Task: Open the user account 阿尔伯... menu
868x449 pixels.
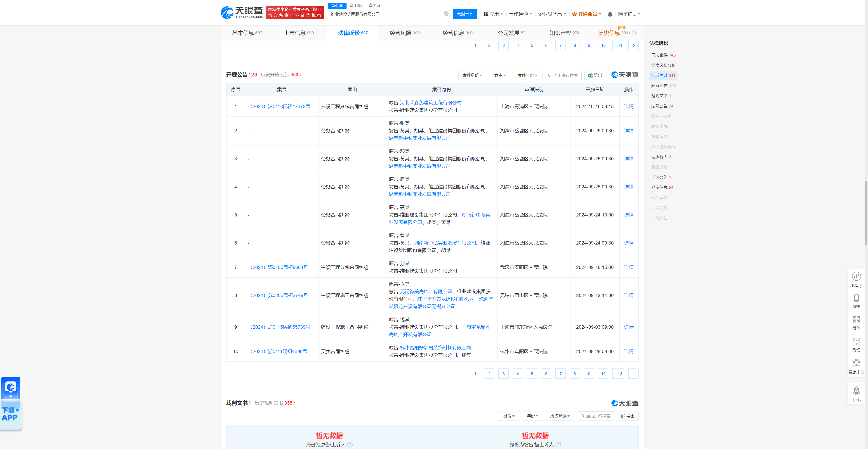Action: (629, 14)
